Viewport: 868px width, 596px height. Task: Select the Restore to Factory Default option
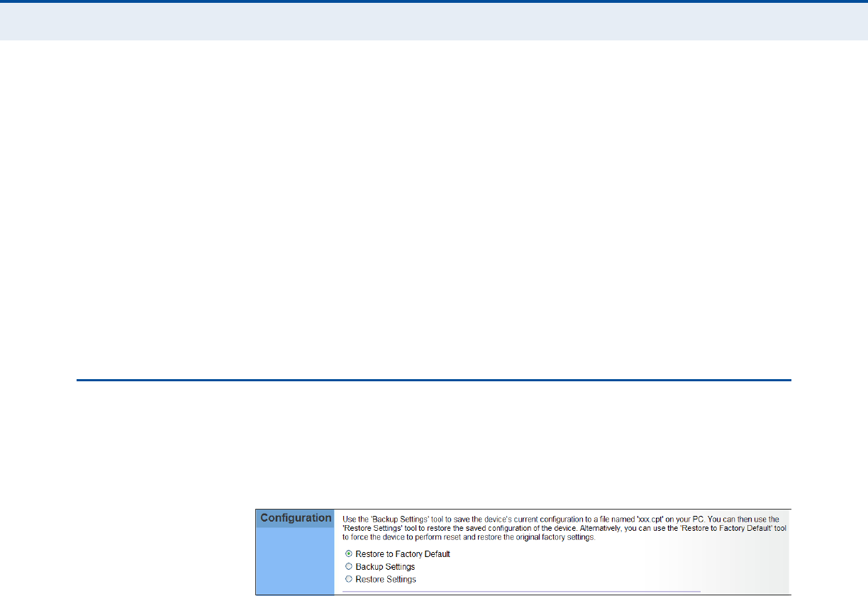coord(348,553)
